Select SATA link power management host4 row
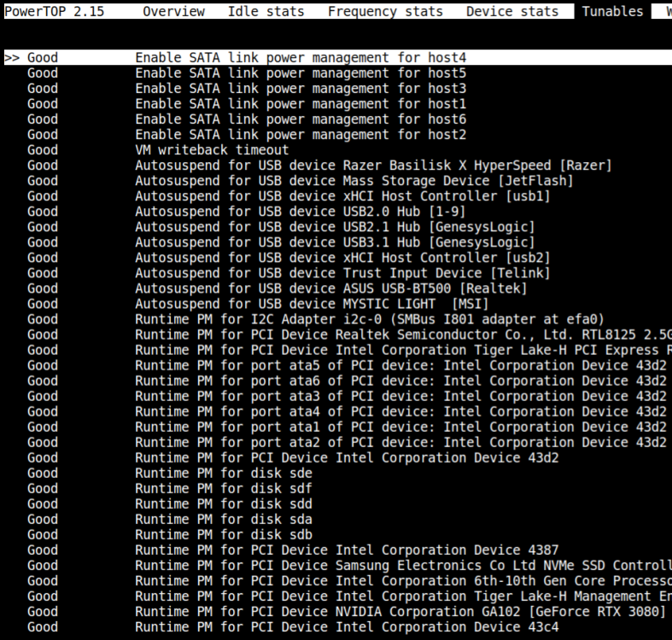This screenshot has height=640, width=672. [338, 57]
